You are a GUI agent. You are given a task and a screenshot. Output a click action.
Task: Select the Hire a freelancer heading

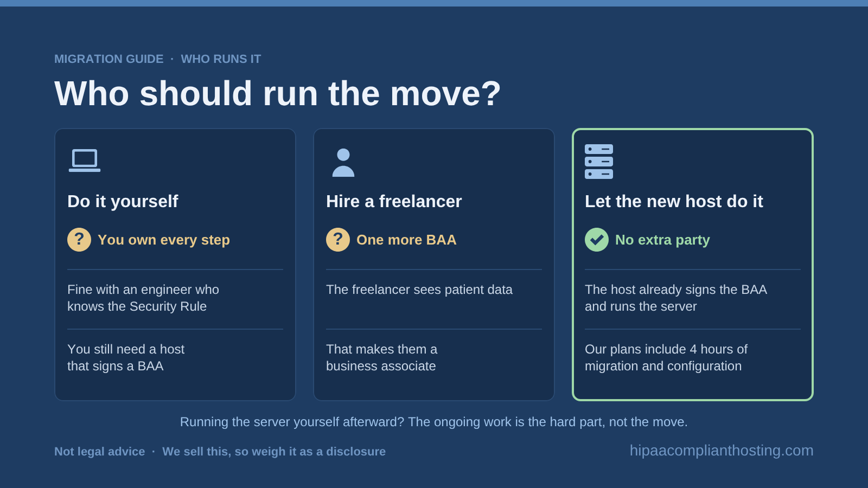pos(394,202)
